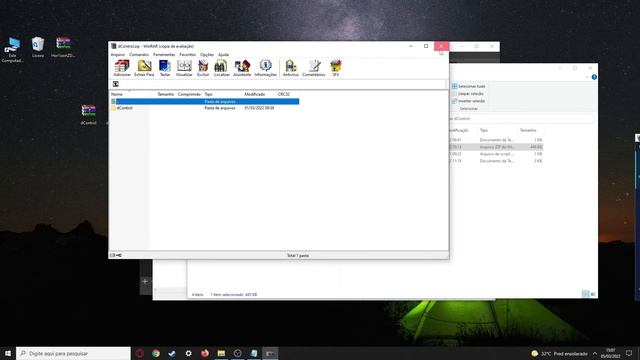Screen dimensions: 640x360
Task: Click the Excluir toolbar icon
Action: tap(203, 68)
